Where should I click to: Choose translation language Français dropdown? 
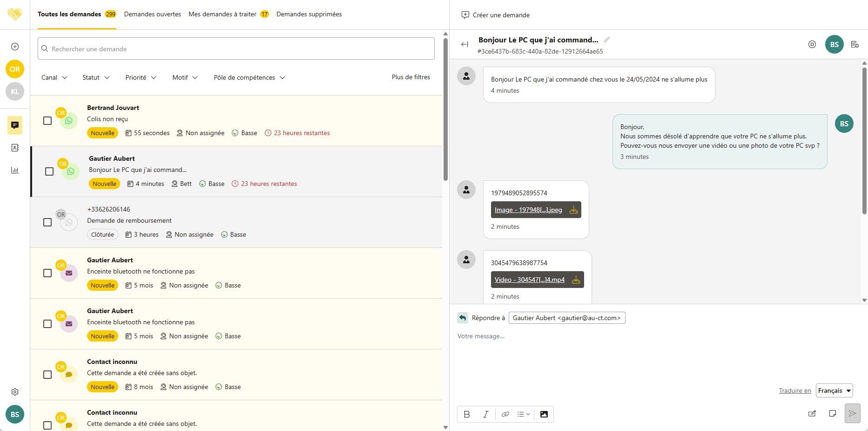tap(834, 390)
